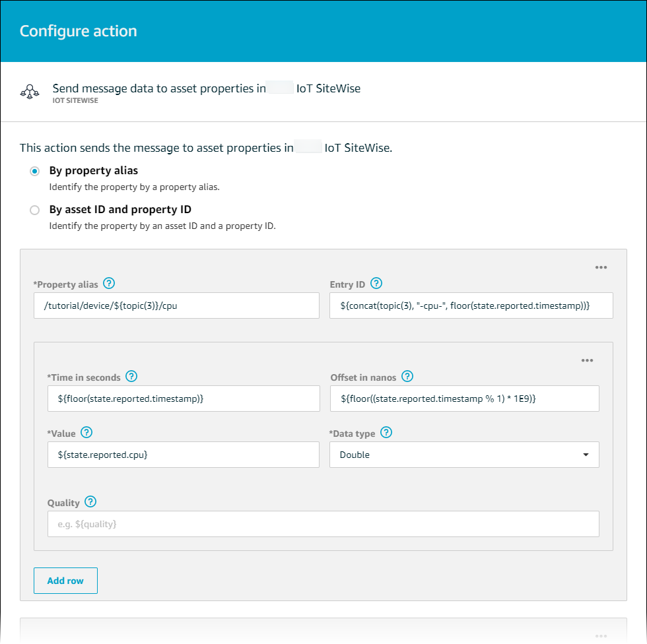Open the Data type Double dropdown
This screenshot has height=644, width=647.
[x=463, y=455]
